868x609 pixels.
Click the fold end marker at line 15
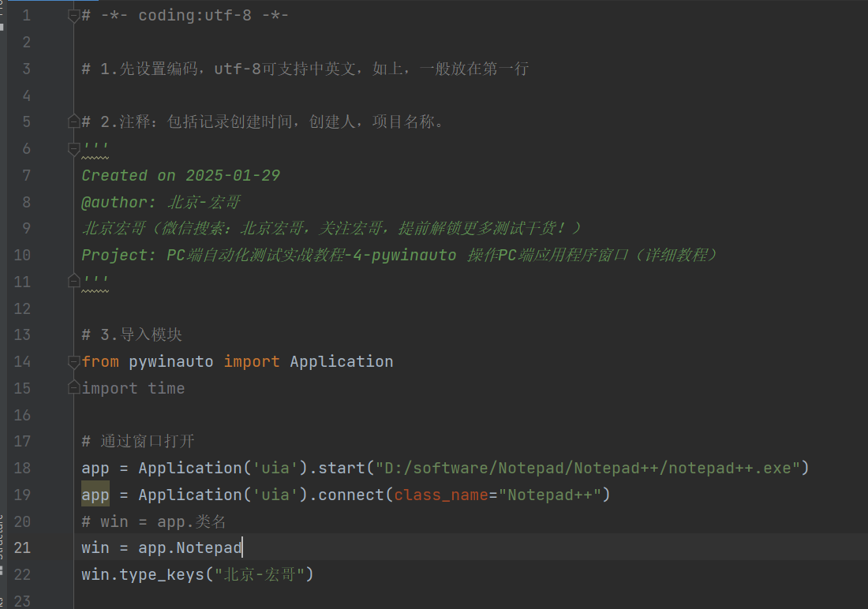73,387
